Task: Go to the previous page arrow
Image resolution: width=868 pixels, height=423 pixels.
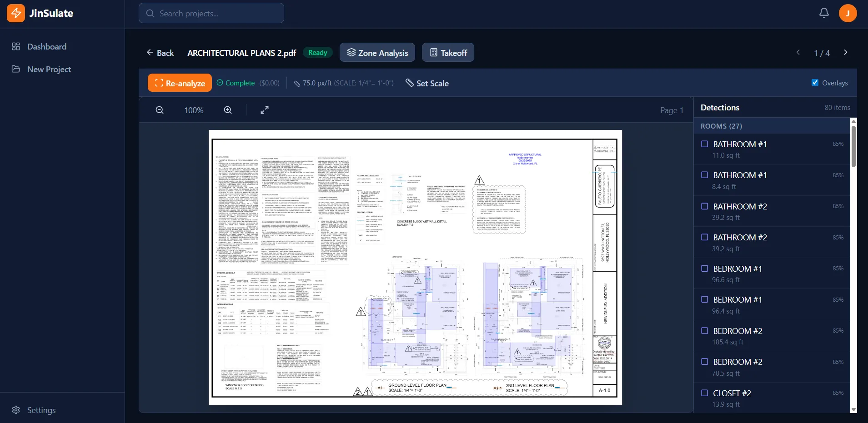Action: pos(798,53)
